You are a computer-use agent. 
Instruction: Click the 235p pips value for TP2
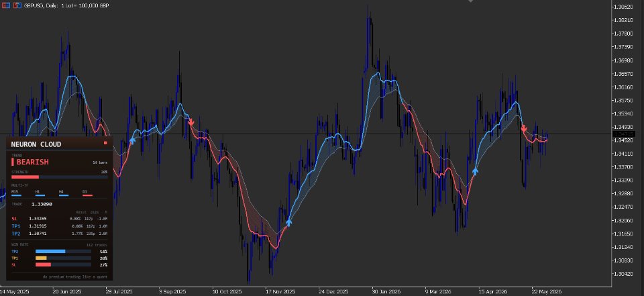[91, 234]
